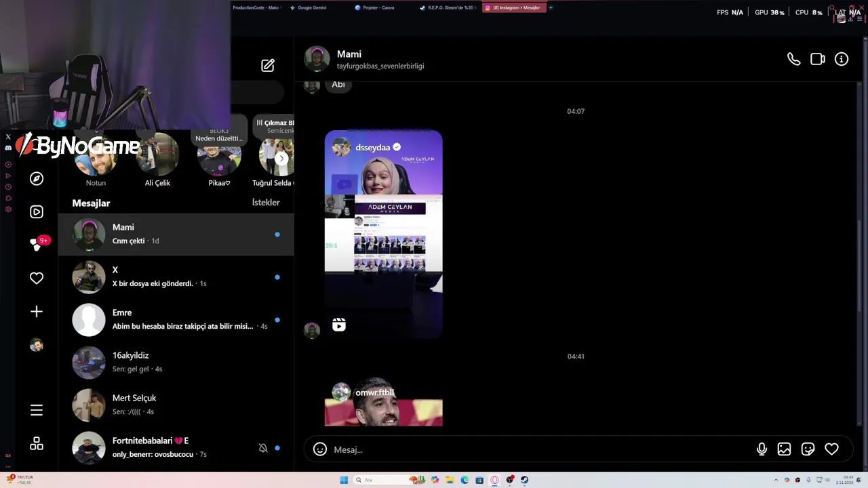Send a heart with the like icon
Viewport: 868px width, 488px height.
pyautogui.click(x=831, y=449)
